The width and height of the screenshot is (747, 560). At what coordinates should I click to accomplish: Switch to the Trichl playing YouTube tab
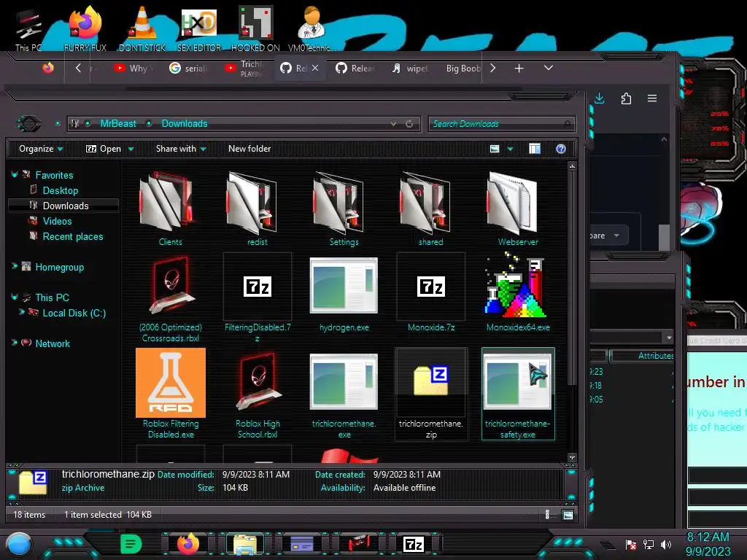[x=244, y=68]
